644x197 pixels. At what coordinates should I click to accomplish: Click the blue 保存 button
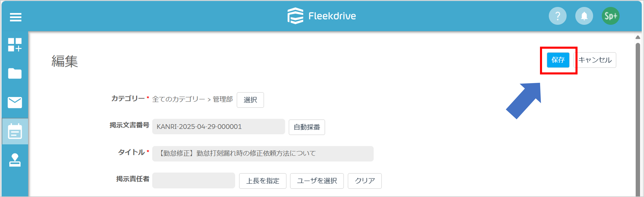558,60
